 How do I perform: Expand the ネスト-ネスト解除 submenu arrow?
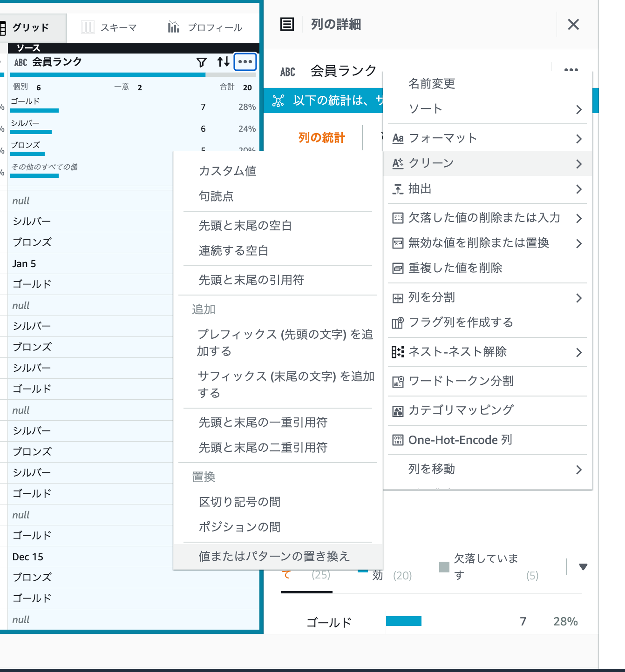click(x=579, y=352)
